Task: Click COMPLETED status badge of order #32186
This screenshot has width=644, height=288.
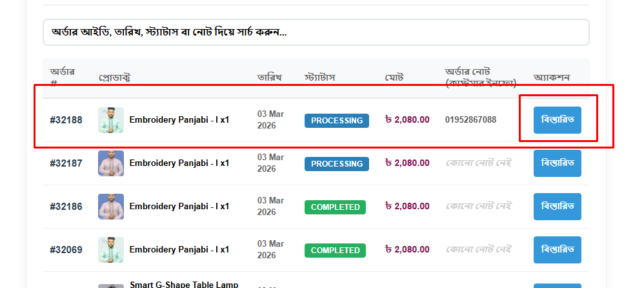Action: pos(335,207)
